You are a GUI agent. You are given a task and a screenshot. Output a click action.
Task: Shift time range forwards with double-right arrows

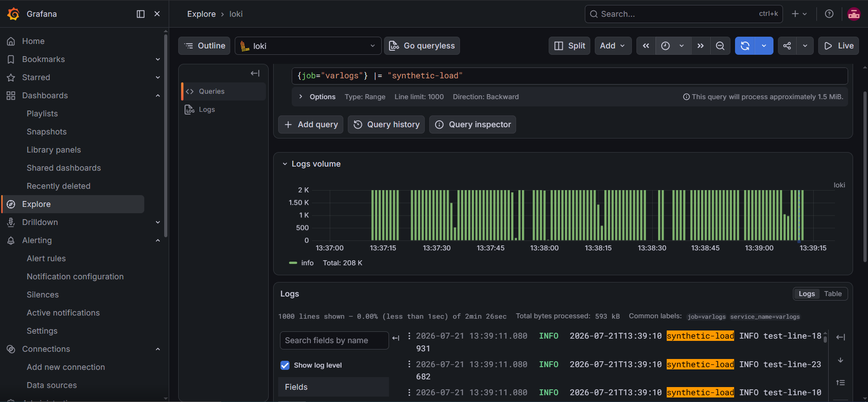701,46
